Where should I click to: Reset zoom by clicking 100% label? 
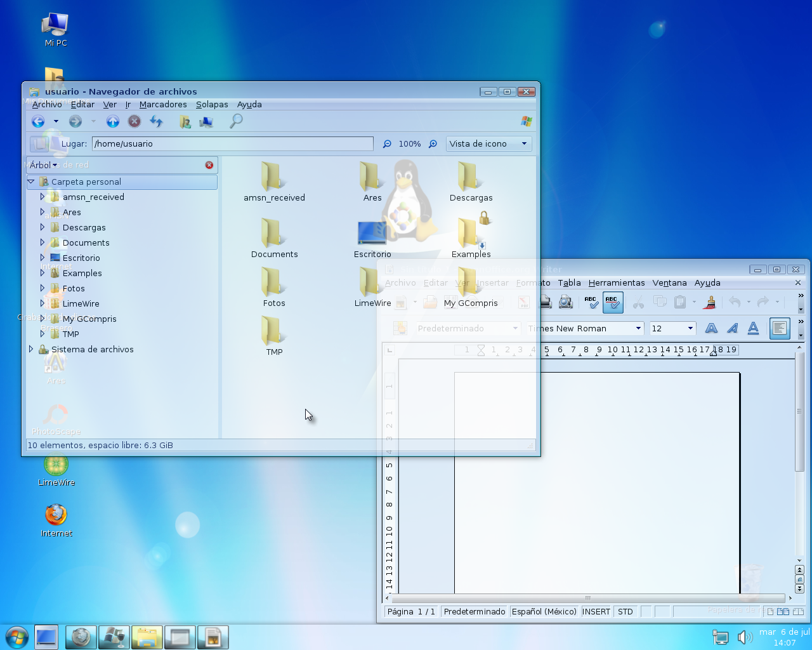pyautogui.click(x=410, y=144)
